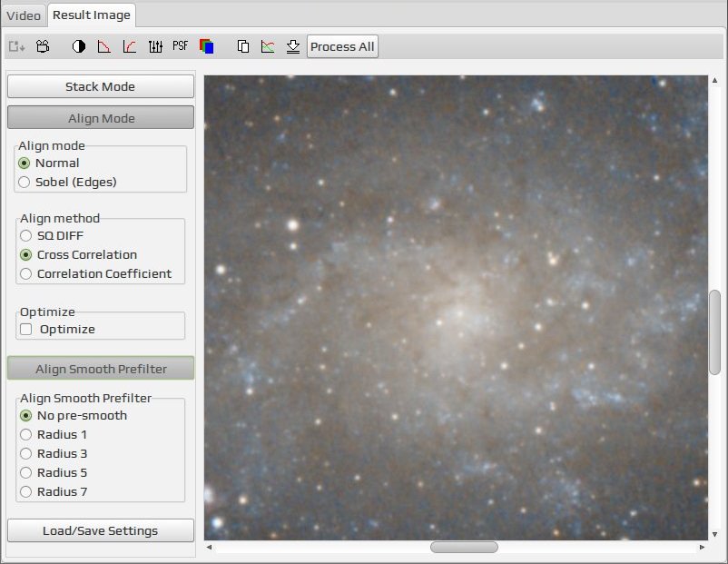Select Radius 3 pre-smooth option
This screenshot has width=728, height=564.
pos(54,453)
